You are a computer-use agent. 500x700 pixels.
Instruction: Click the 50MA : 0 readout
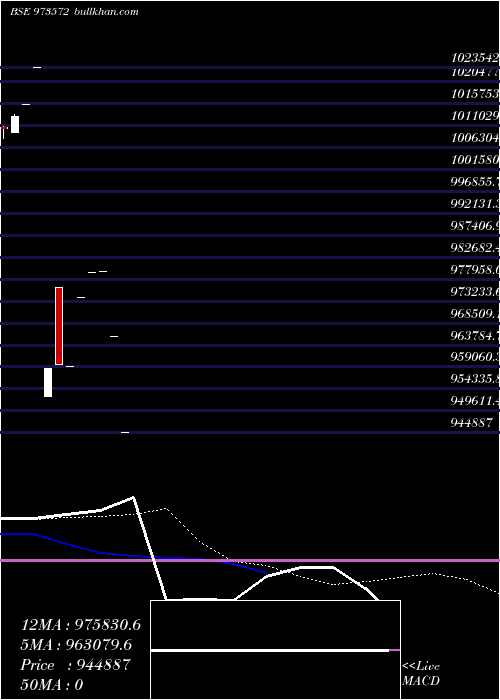[52, 684]
